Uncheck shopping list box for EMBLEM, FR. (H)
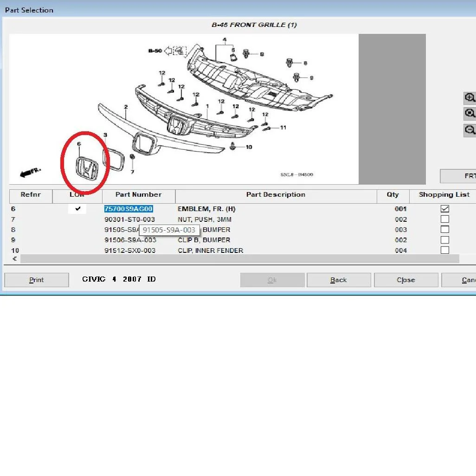The width and height of the screenshot is (476, 476). click(x=445, y=209)
